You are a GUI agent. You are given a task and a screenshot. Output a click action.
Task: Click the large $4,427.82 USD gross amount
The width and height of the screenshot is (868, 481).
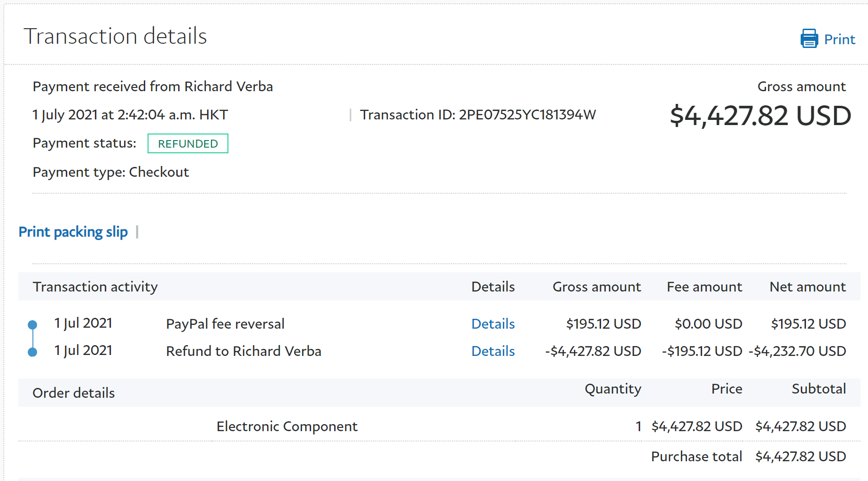[760, 116]
